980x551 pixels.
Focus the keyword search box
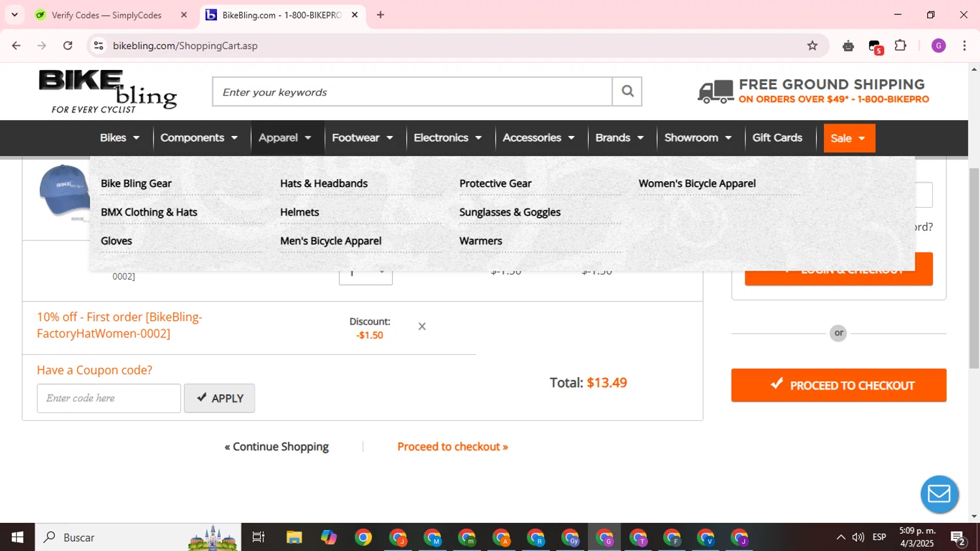412,92
